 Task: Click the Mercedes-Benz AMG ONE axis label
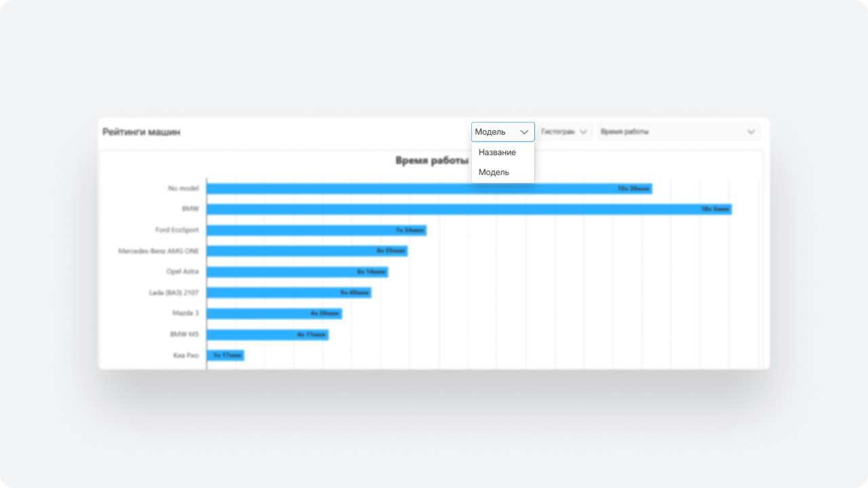(159, 251)
